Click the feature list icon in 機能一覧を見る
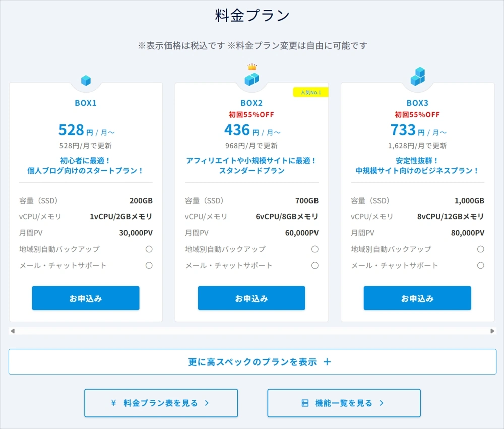 click(304, 403)
